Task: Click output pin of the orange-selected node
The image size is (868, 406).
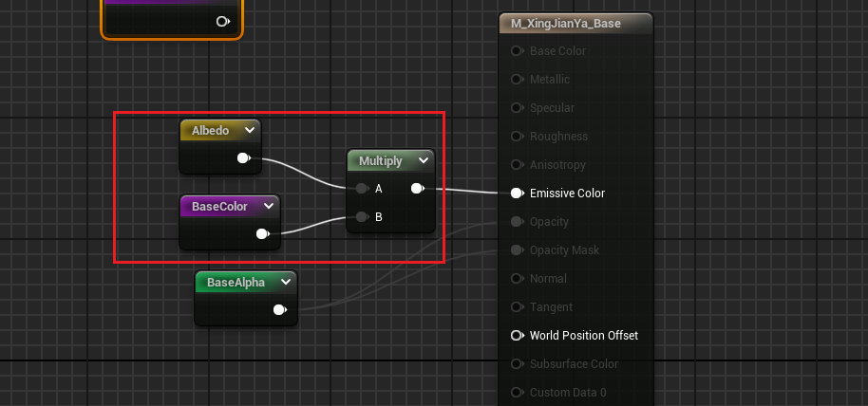Action: (x=222, y=21)
